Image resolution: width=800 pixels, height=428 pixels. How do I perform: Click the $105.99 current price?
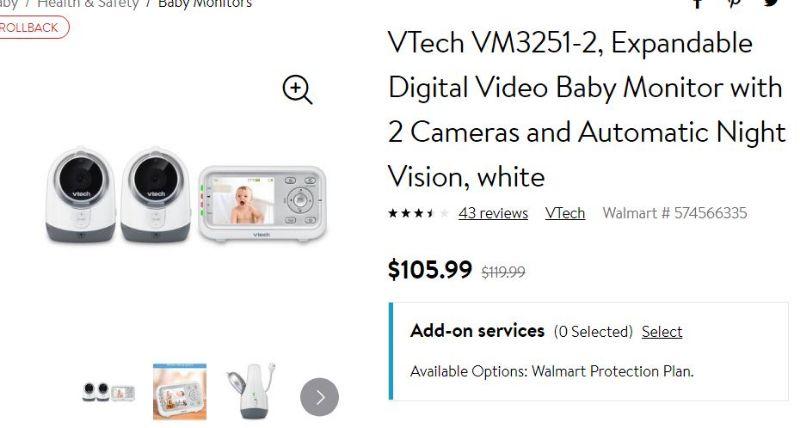(430, 269)
